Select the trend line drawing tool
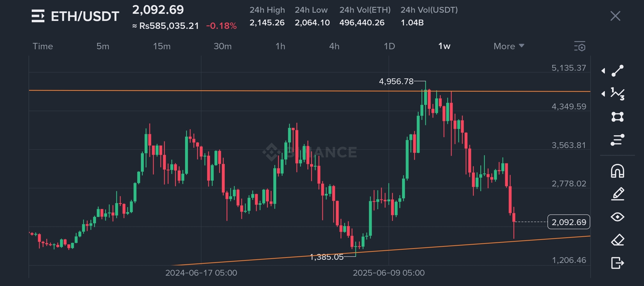This screenshot has width=644, height=286. click(x=618, y=71)
